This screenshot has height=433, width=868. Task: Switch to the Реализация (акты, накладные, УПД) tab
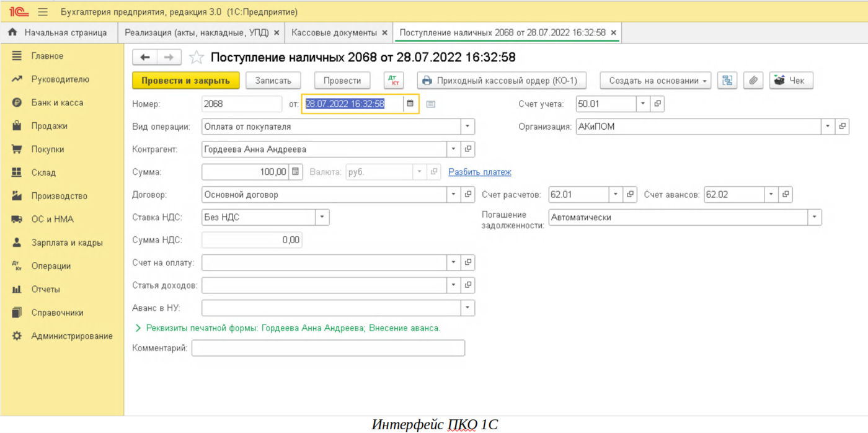click(197, 32)
